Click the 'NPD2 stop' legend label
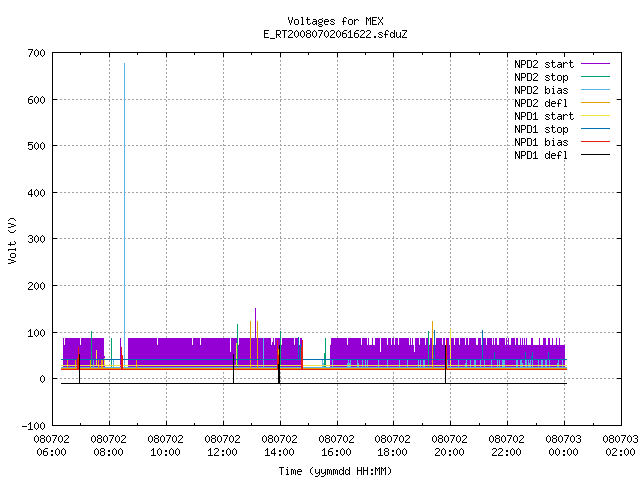 (x=541, y=77)
